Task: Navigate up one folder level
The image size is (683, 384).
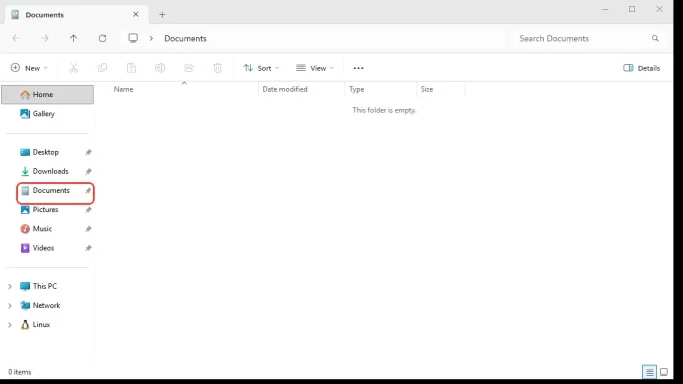Action: pyautogui.click(x=74, y=38)
